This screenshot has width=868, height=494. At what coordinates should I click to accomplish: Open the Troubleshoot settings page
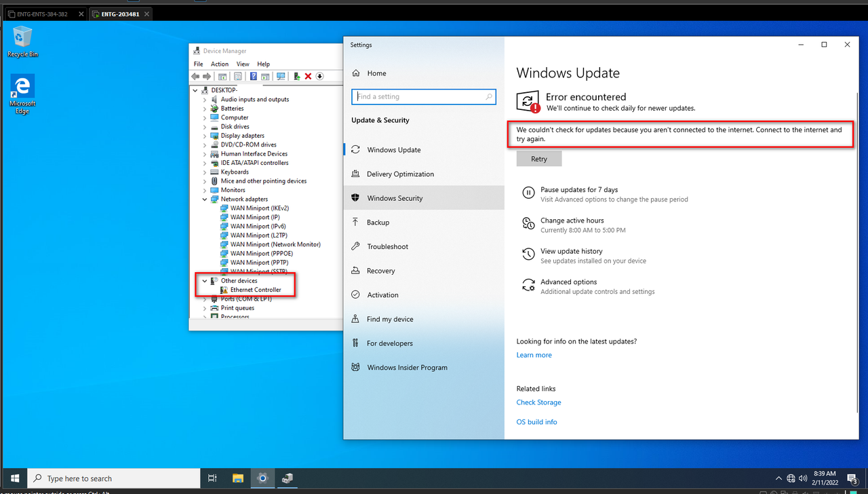(x=424, y=246)
